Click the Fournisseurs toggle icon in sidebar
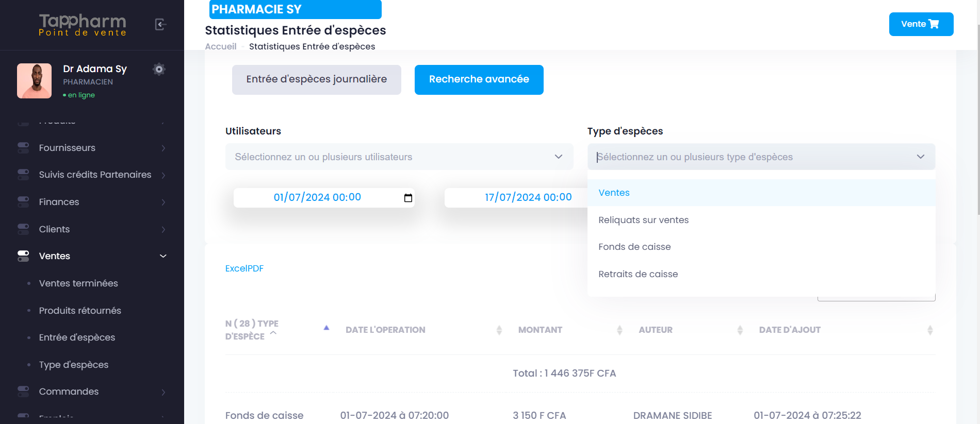The width and height of the screenshot is (980, 424). 23,148
